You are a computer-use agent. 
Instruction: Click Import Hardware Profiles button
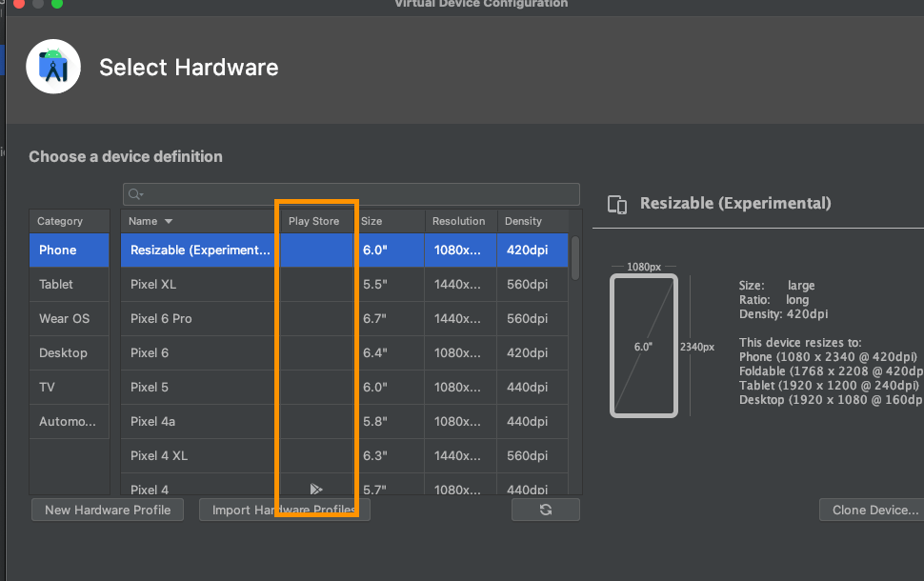tap(285, 510)
